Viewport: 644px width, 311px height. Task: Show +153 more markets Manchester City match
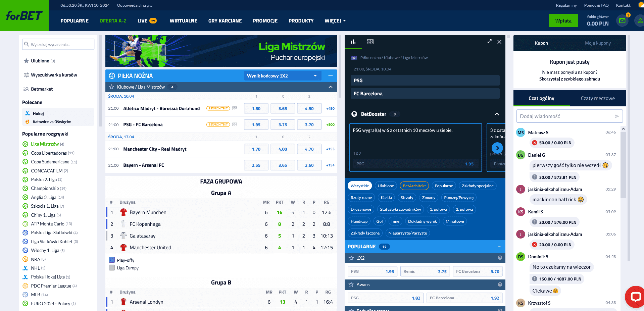click(330, 149)
